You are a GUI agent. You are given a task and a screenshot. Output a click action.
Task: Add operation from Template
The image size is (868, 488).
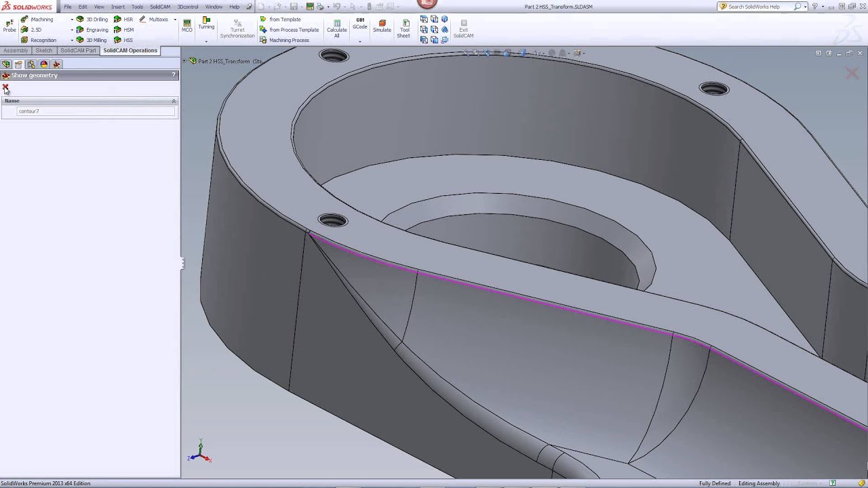[x=280, y=19]
